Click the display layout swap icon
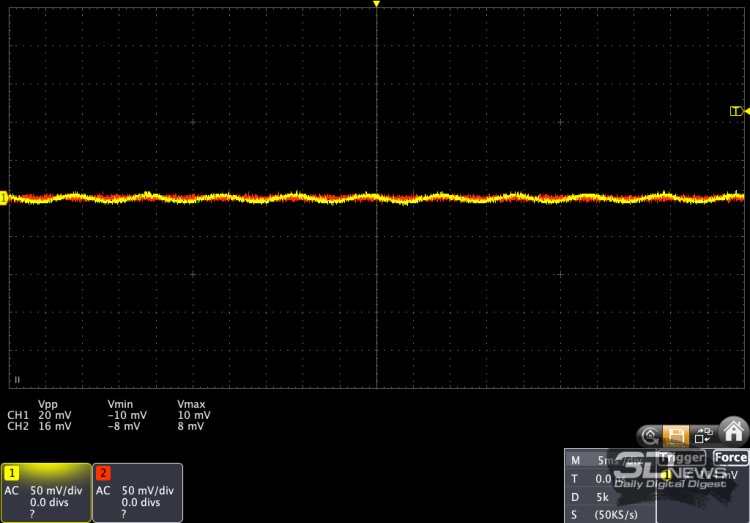Image resolution: width=750 pixels, height=523 pixels. click(704, 435)
